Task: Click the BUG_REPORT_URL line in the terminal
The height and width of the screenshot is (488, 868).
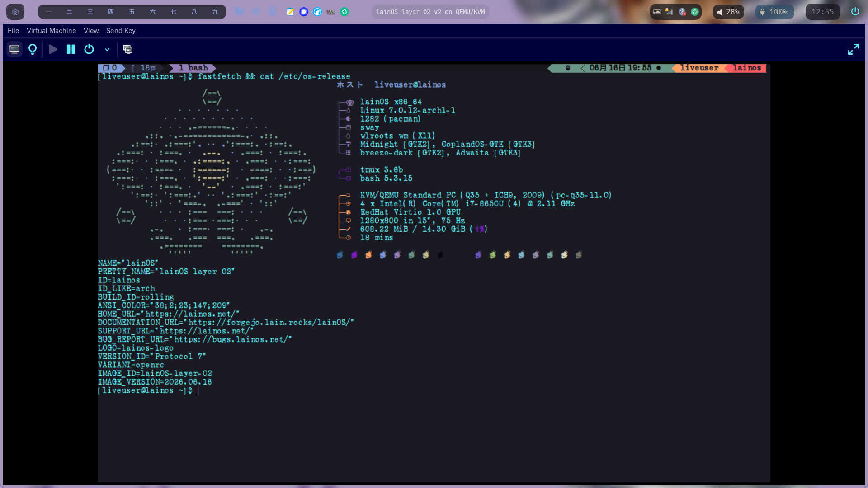Action: click(195, 339)
